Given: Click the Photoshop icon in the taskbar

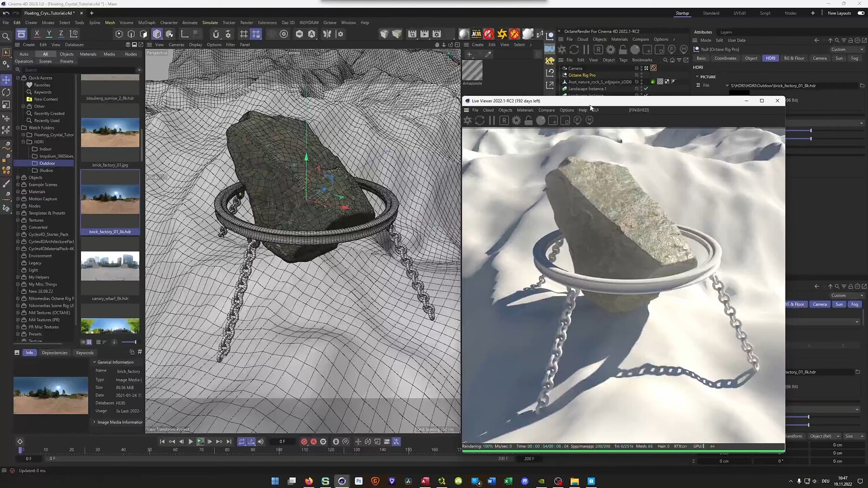Looking at the screenshot, I should [x=359, y=481].
